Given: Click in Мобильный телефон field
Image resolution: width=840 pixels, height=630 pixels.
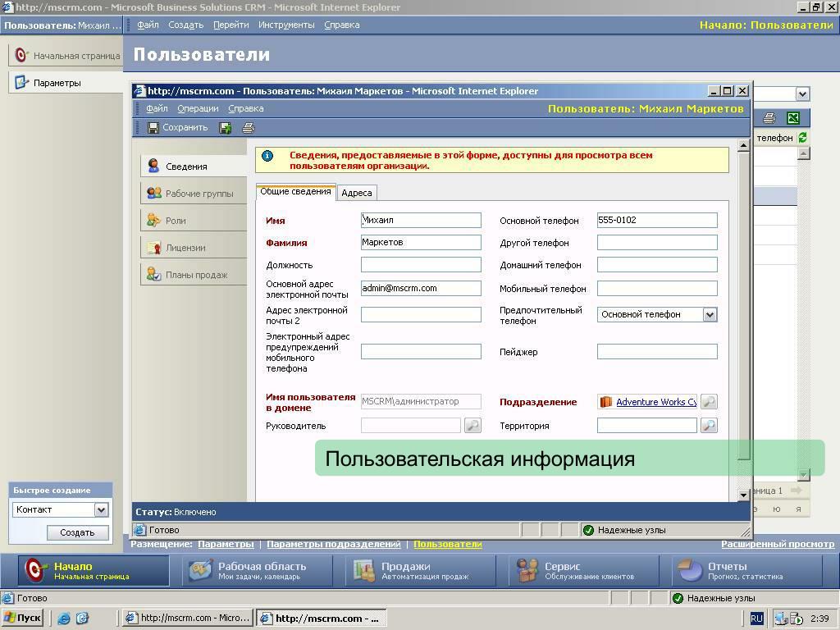Looking at the screenshot, I should pyautogui.click(x=657, y=288).
